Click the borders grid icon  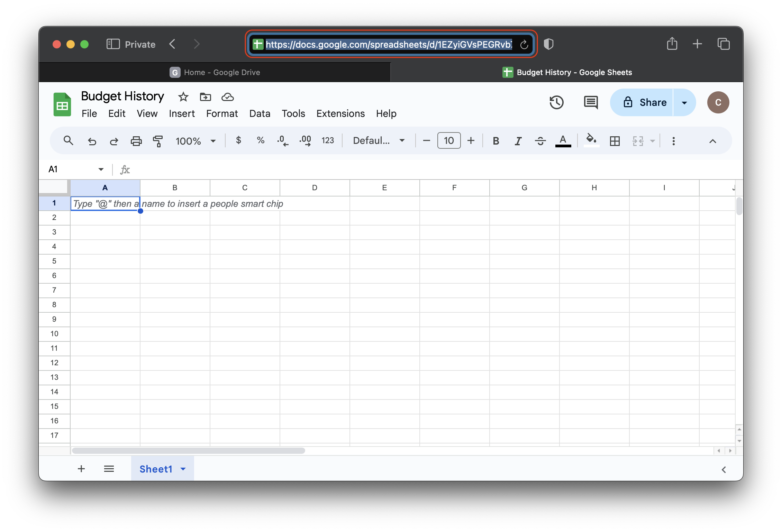coord(615,141)
